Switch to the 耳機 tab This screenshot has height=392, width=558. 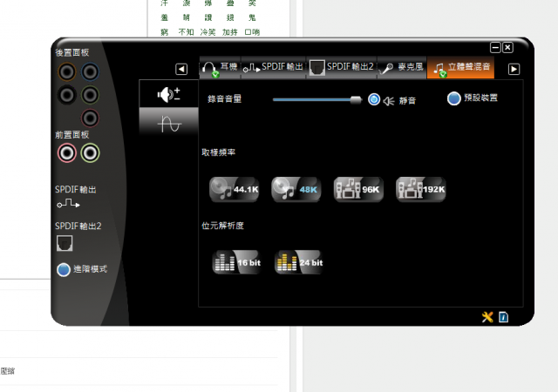221,68
